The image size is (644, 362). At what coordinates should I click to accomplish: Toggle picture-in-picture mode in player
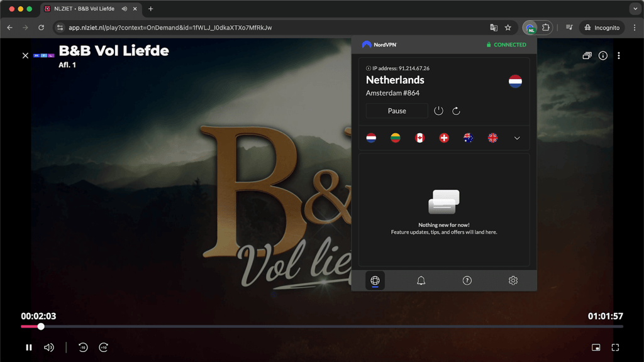point(596,348)
